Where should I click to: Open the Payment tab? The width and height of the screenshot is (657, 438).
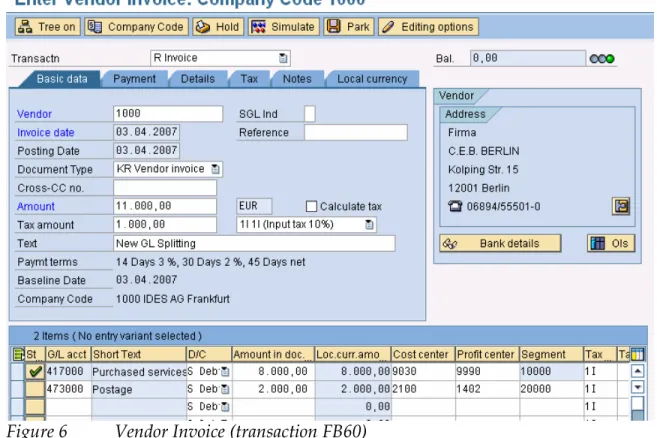pos(134,79)
